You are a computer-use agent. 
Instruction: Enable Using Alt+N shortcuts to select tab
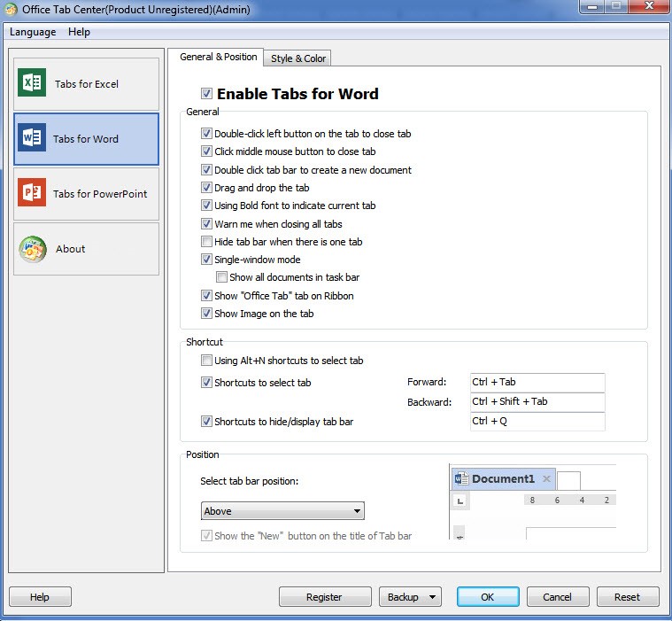[x=206, y=361]
